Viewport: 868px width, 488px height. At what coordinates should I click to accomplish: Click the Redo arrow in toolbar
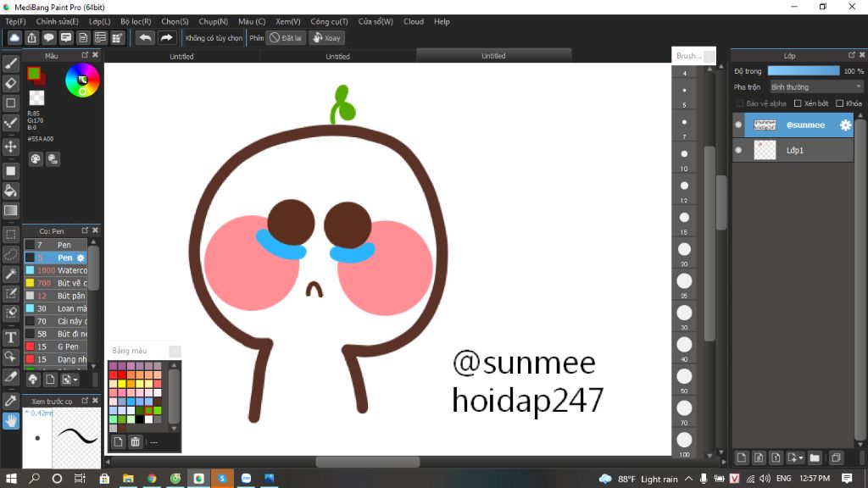coord(166,37)
